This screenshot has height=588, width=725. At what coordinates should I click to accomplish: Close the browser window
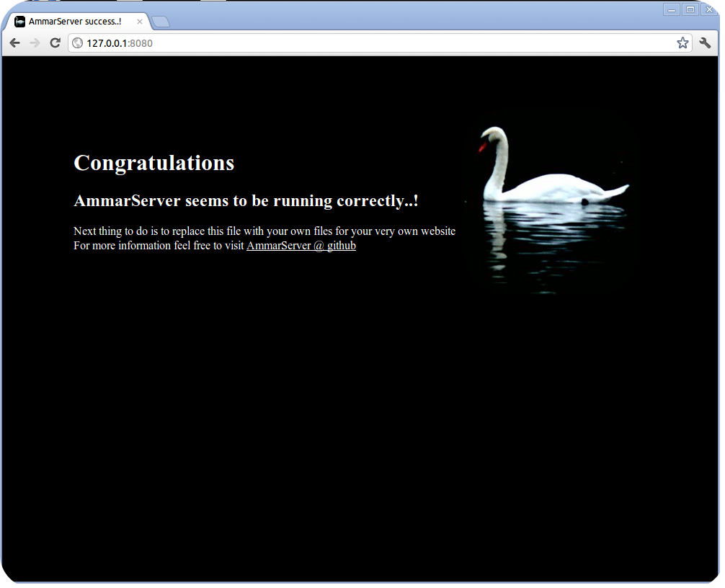(x=709, y=9)
